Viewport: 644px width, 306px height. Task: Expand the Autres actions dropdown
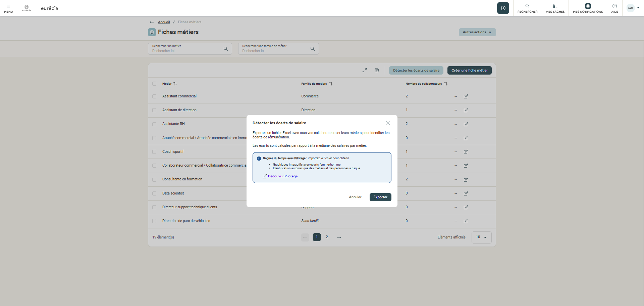[477, 32]
